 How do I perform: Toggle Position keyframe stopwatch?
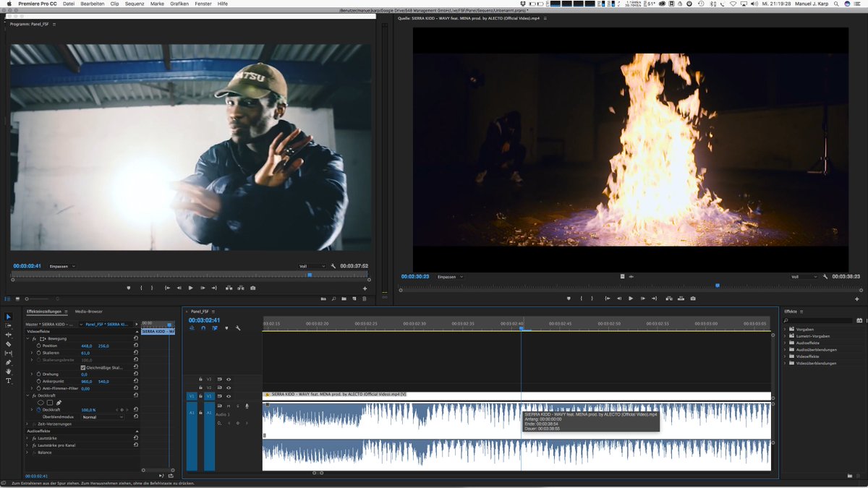(x=38, y=346)
